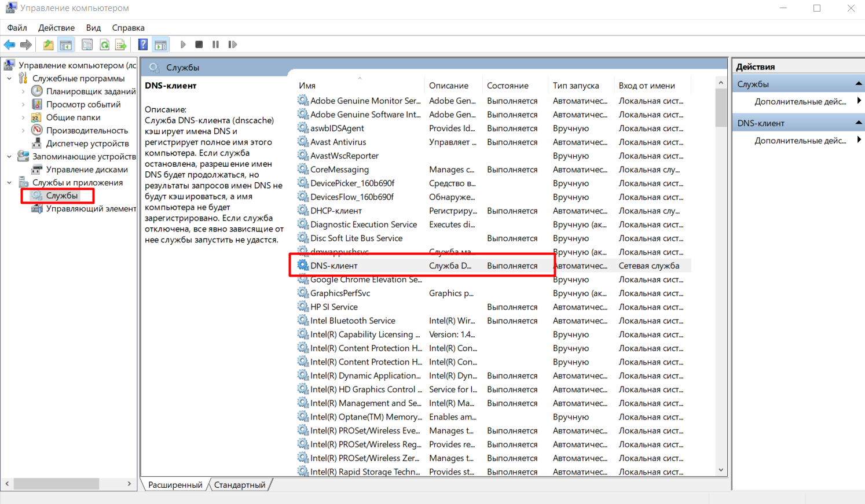The width and height of the screenshot is (865, 504).
Task: Click the Refresh toolbar icon
Action: pyautogui.click(x=104, y=45)
